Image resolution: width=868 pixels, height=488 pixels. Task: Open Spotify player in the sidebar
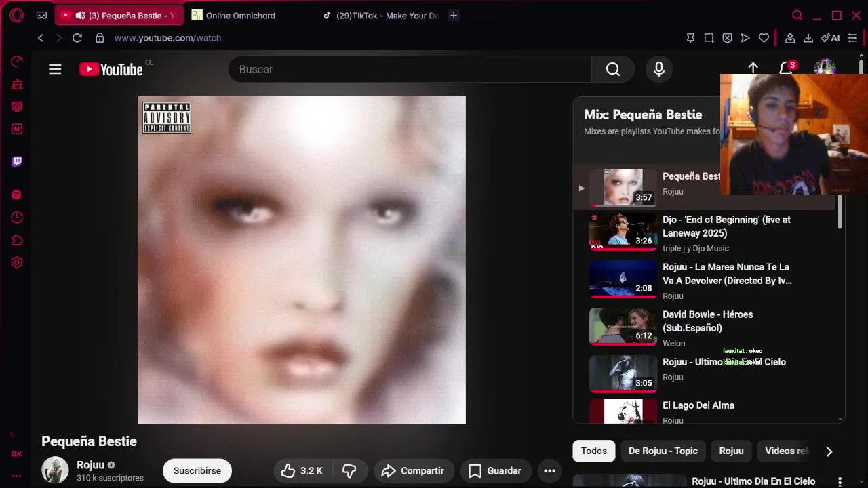tap(17, 195)
